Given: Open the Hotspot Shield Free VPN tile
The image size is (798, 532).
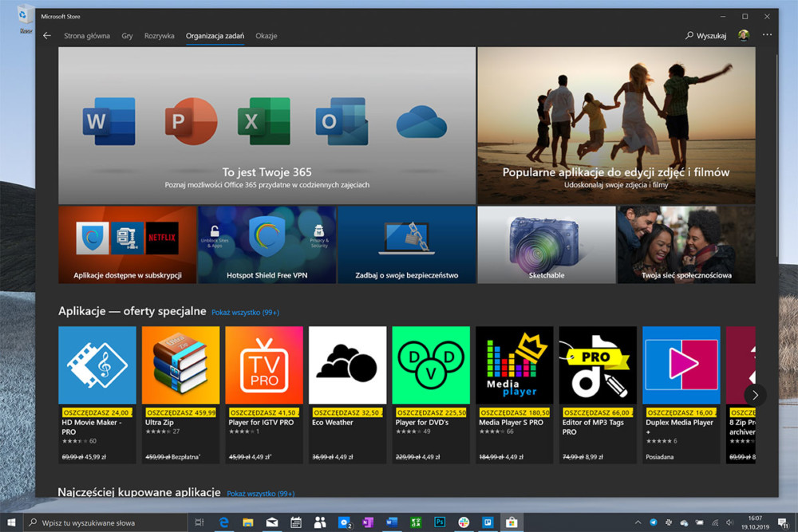Looking at the screenshot, I should pos(267,245).
